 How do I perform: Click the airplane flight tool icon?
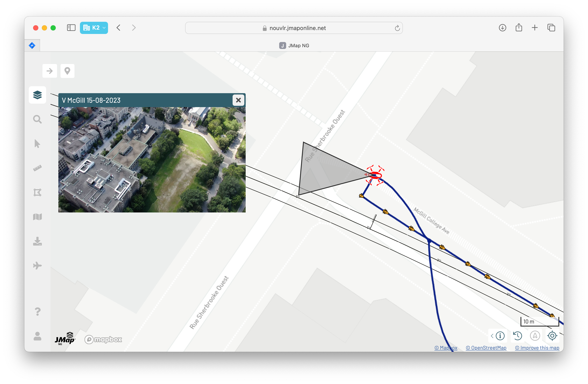[x=37, y=266]
